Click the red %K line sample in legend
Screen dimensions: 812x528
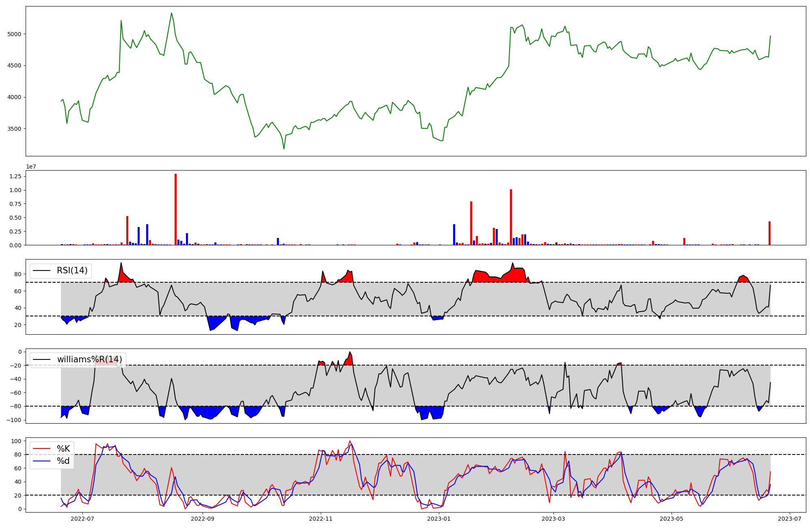pyautogui.click(x=41, y=449)
